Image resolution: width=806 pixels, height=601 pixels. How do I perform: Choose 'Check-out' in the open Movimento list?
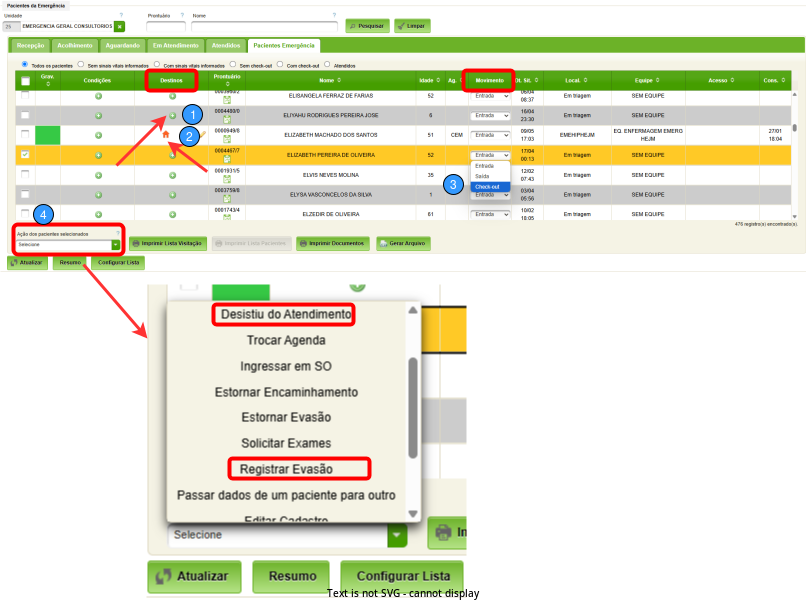pyautogui.click(x=489, y=186)
